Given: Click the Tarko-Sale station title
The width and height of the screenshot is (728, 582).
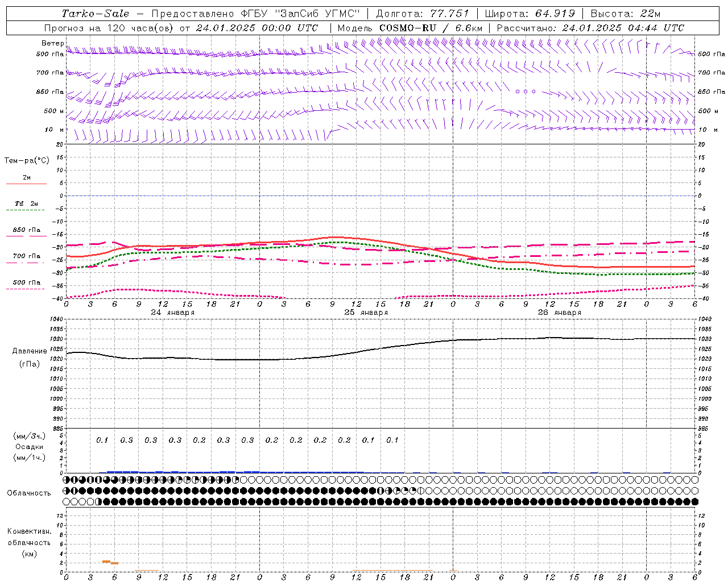Looking at the screenshot, I should (x=96, y=14).
